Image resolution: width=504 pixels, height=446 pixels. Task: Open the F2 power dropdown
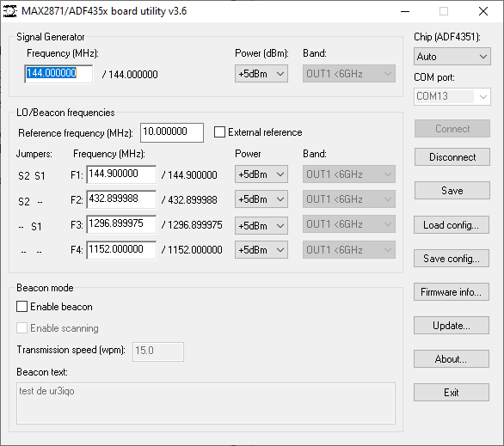tap(261, 199)
